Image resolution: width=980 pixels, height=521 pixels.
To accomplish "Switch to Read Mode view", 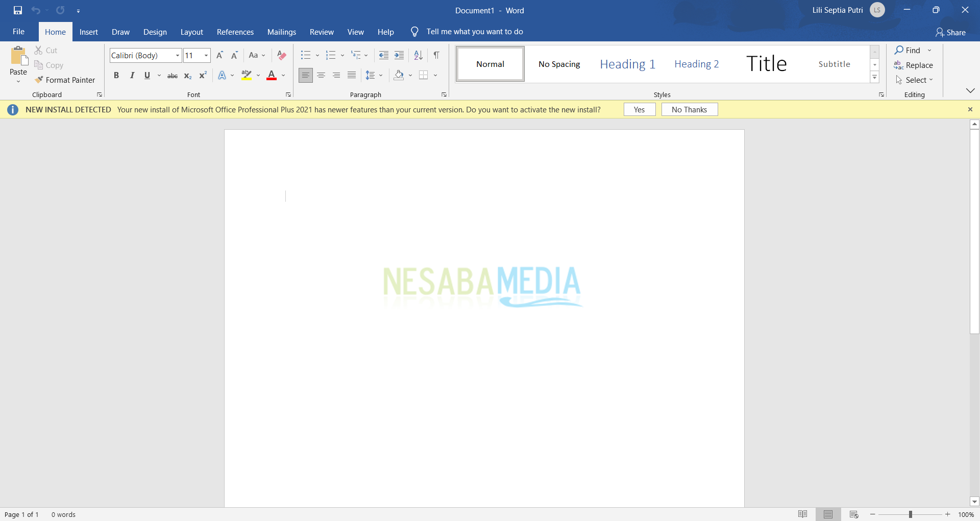I will 802,514.
